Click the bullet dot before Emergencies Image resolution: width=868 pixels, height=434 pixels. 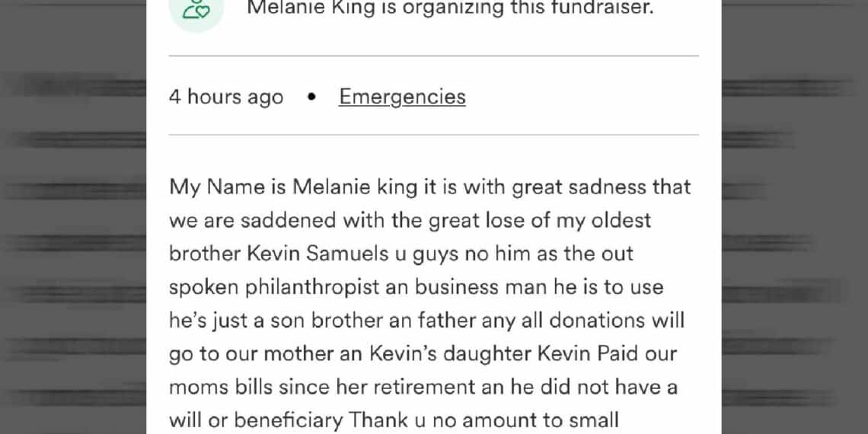(x=311, y=97)
